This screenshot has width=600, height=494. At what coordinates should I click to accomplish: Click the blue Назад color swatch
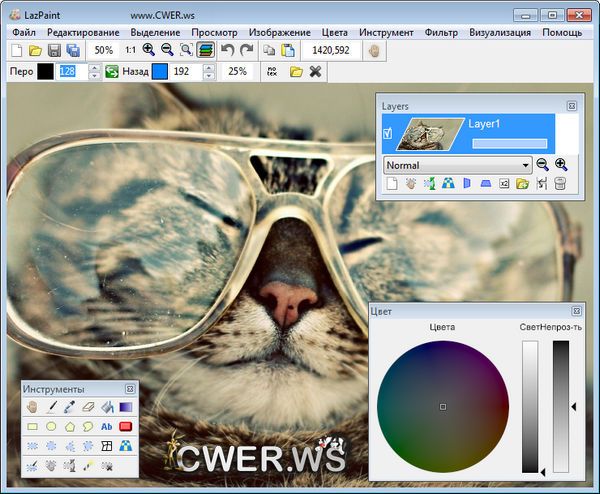click(159, 72)
